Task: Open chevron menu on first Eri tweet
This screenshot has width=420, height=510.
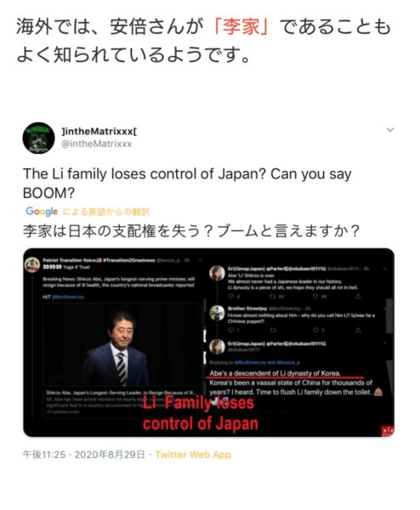Action: pyautogui.click(x=385, y=269)
